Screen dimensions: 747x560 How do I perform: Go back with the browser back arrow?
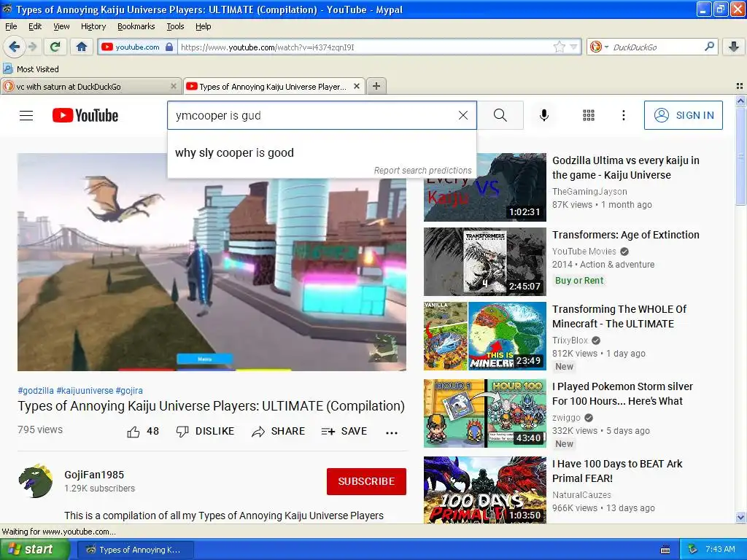[14, 47]
